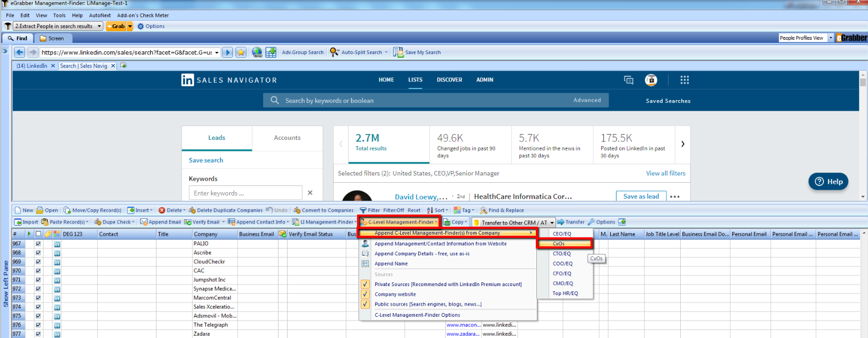This screenshot has width=868, height=338.
Task: Click the green-arrow grid import icon
Action: pos(271,52)
